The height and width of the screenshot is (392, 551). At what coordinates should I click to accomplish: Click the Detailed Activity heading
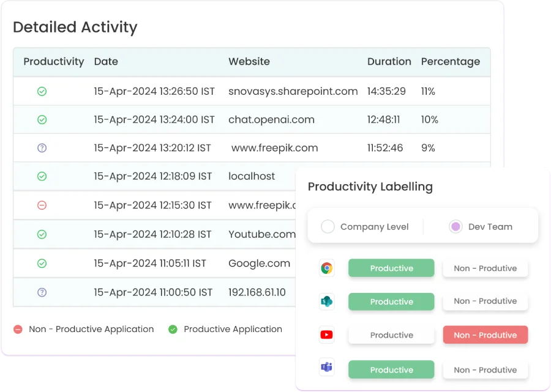tap(75, 28)
